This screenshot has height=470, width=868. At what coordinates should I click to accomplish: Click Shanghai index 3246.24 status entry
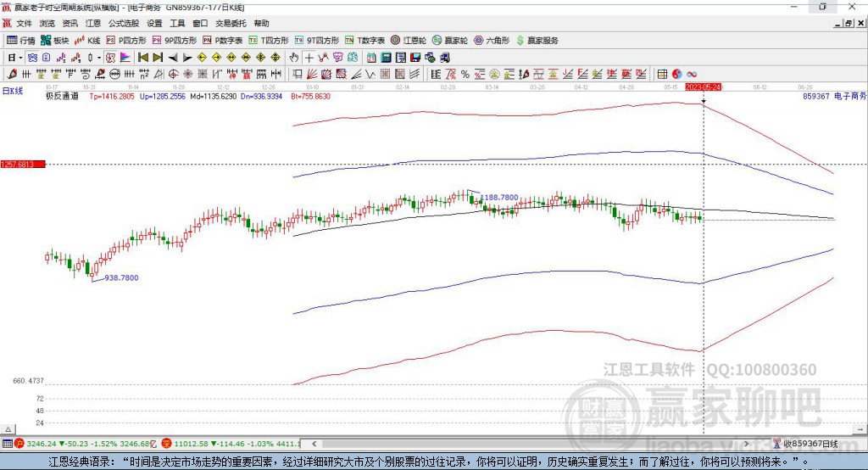tap(86, 444)
